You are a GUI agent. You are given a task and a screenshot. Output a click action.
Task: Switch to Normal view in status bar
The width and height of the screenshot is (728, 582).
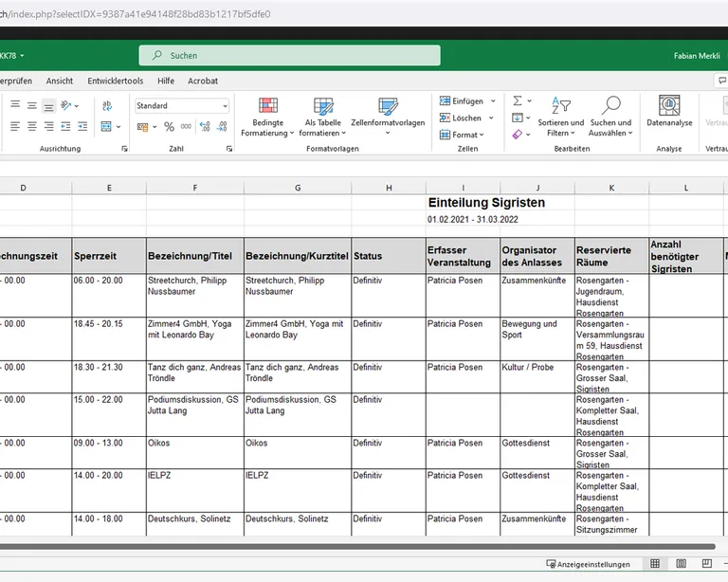tap(655, 563)
